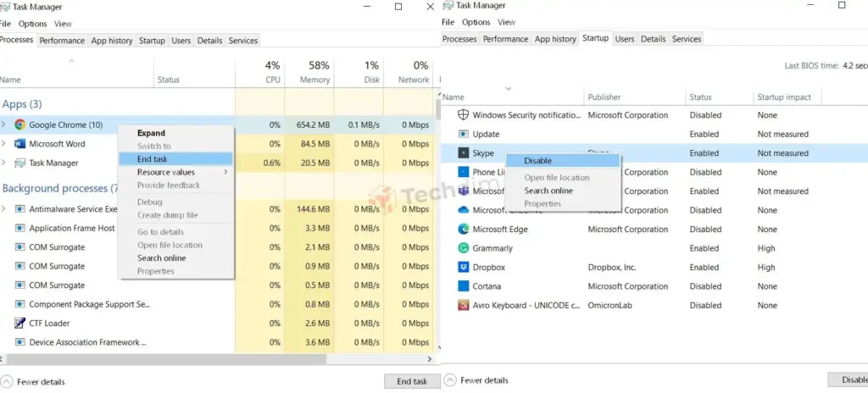Click the Disable button at bottom right
This screenshot has height=393, width=868.
[x=848, y=379]
